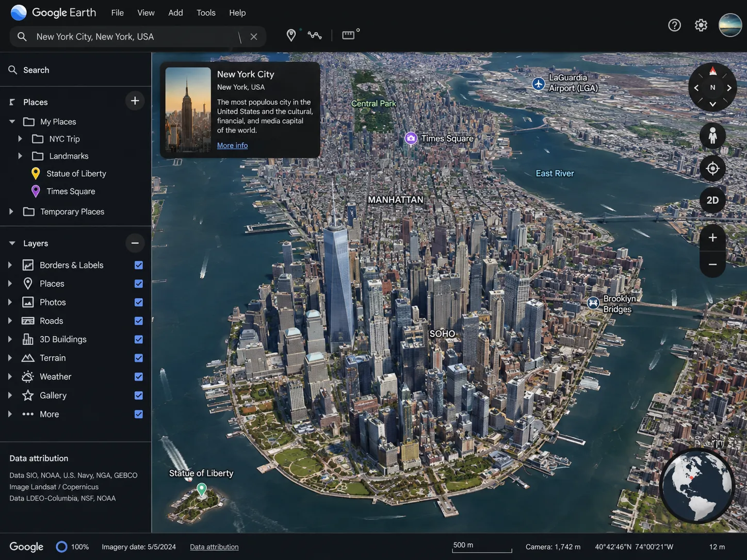This screenshot has width=747, height=560.
Task: Open the settings gear
Action: point(701,25)
